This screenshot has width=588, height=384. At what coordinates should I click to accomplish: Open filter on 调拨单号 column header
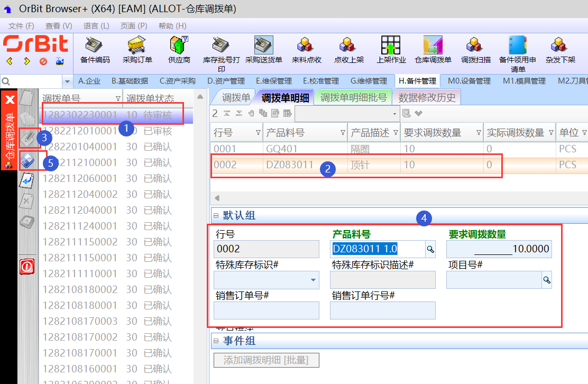pyautogui.click(x=118, y=98)
